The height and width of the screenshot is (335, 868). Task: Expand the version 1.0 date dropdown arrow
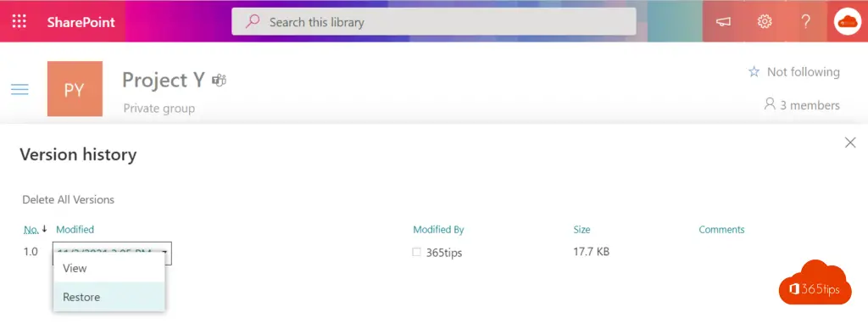coord(165,253)
